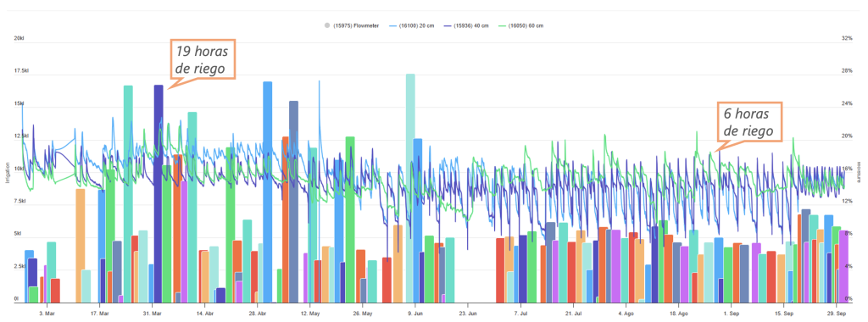Viewport: 868px width, 322px height.
Task: Click the 14. Abr date axis label
Action: (x=205, y=313)
